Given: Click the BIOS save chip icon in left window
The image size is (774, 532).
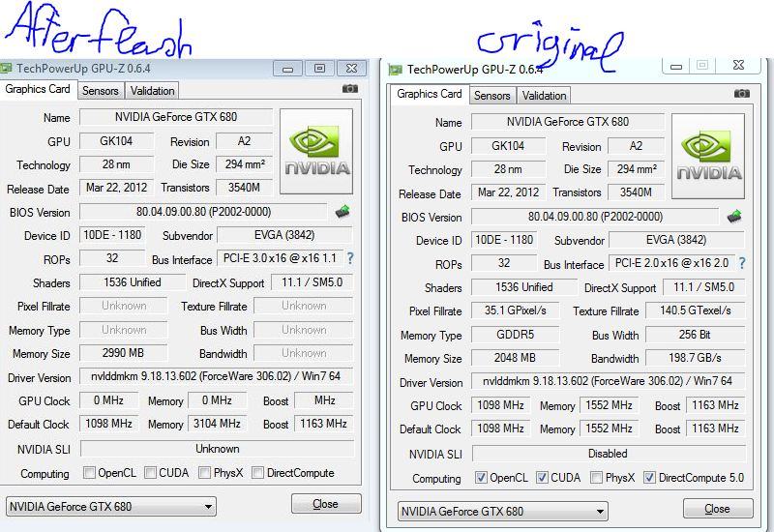Looking at the screenshot, I should click(x=342, y=212).
